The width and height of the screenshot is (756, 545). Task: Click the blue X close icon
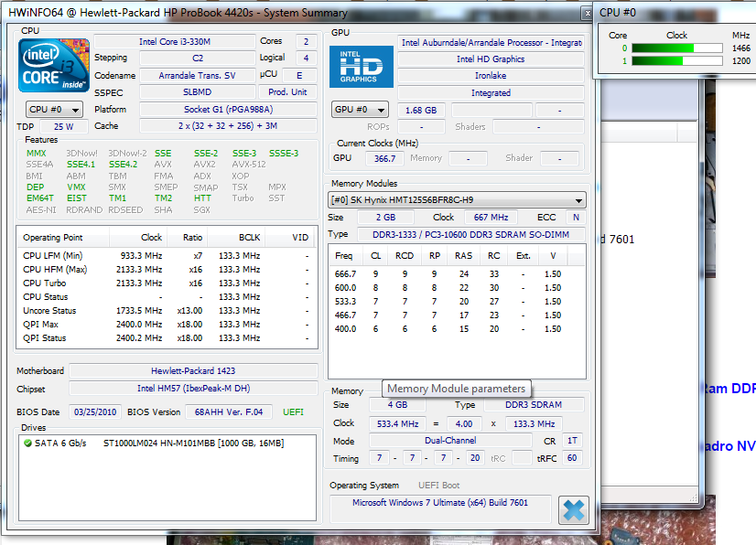573,509
